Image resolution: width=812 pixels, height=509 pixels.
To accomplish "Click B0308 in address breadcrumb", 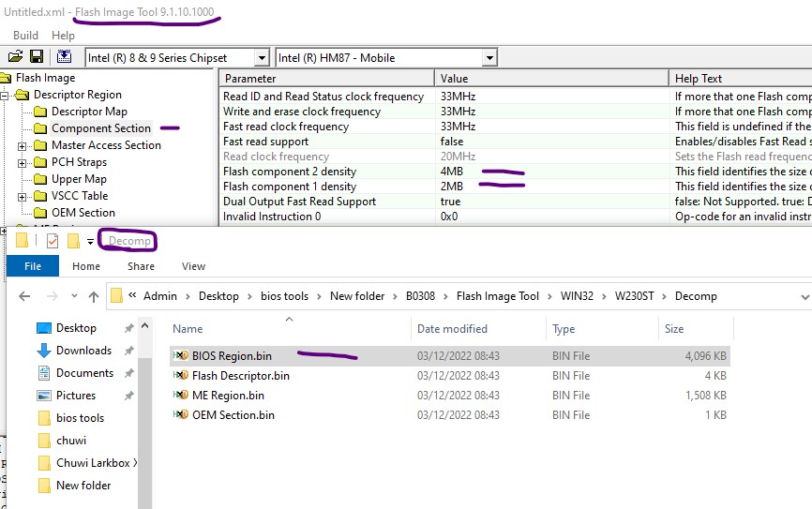I will pos(420,296).
